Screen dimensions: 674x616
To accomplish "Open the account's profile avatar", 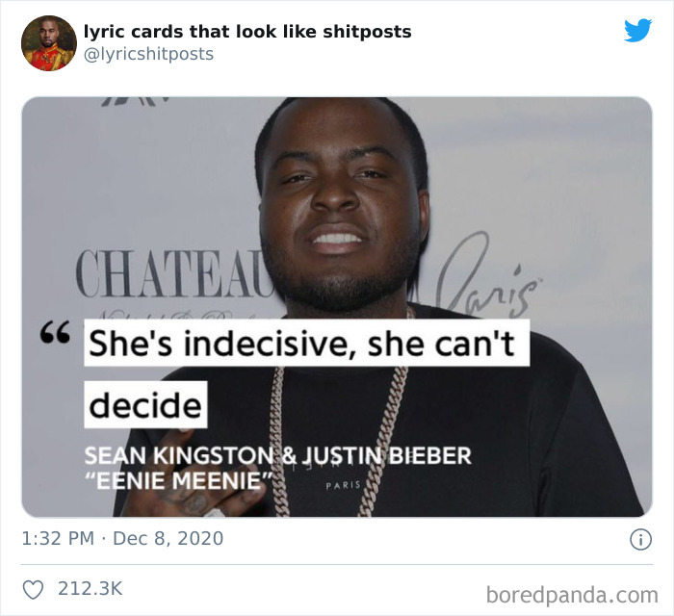I will click(49, 43).
